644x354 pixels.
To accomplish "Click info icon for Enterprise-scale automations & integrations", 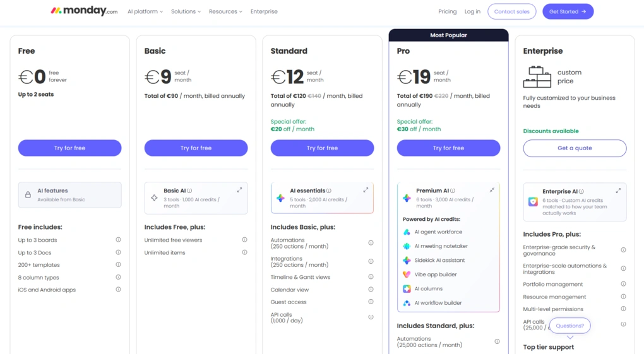I will click(x=623, y=269).
